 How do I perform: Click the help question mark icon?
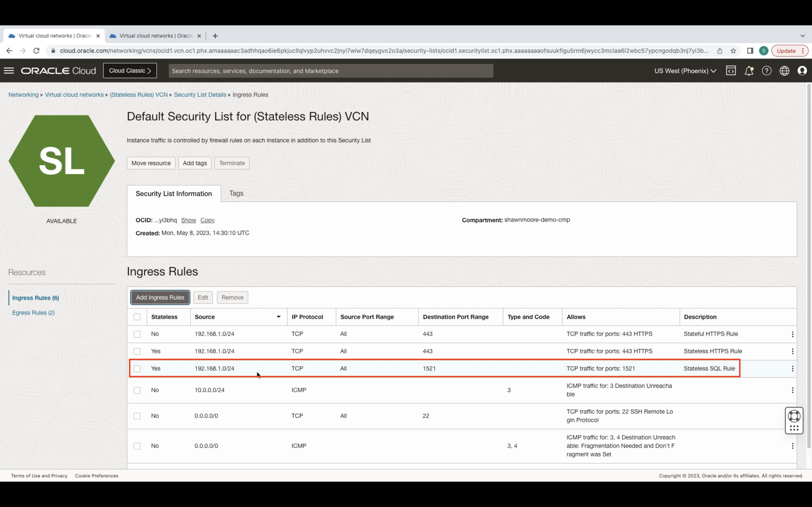(766, 71)
